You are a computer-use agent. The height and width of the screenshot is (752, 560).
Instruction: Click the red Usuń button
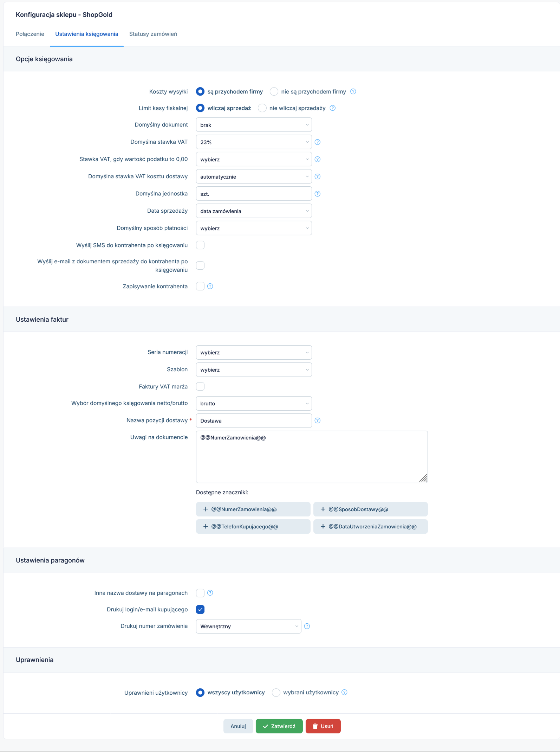coord(323,726)
